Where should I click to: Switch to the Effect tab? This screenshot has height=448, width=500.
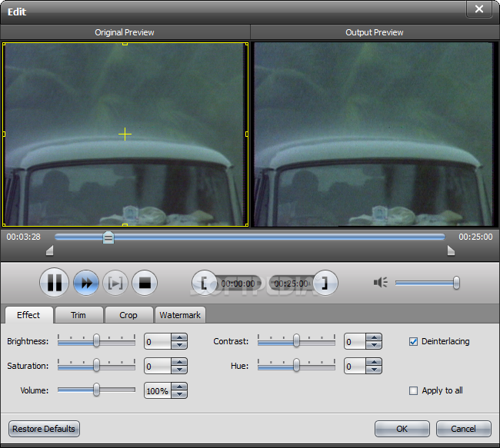click(x=28, y=315)
